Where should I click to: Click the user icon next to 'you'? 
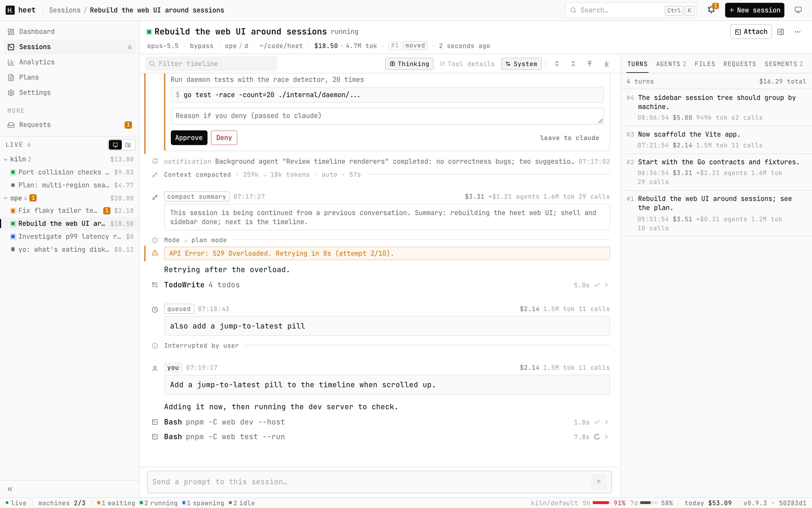click(155, 368)
